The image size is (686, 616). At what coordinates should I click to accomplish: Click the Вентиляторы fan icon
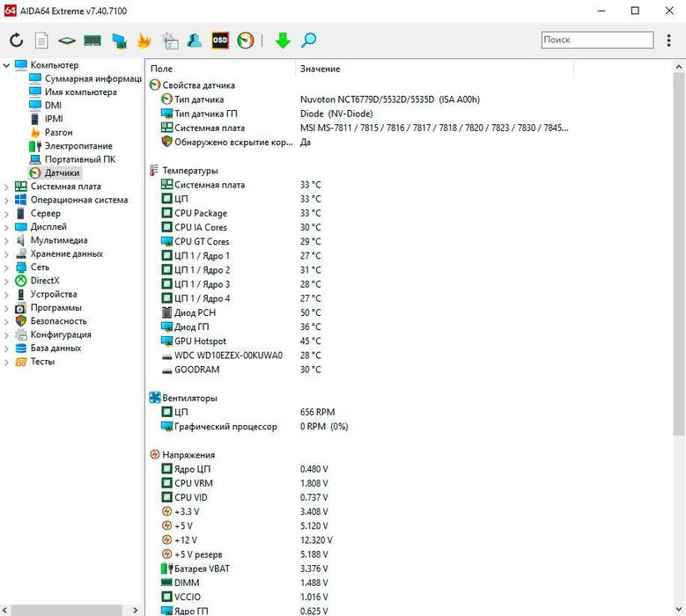coord(155,398)
